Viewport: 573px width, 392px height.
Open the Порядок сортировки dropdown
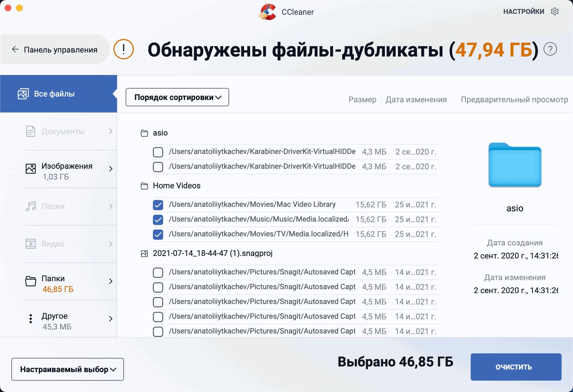(177, 97)
